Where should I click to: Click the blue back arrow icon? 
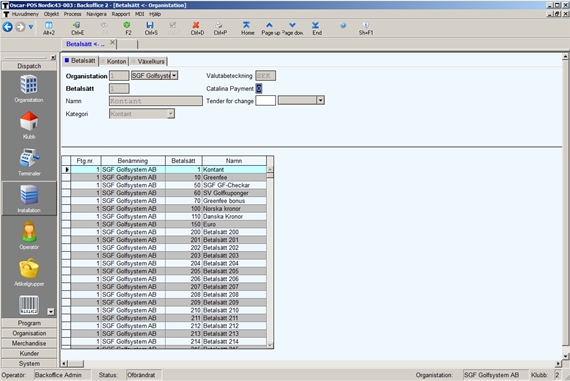click(x=7, y=27)
